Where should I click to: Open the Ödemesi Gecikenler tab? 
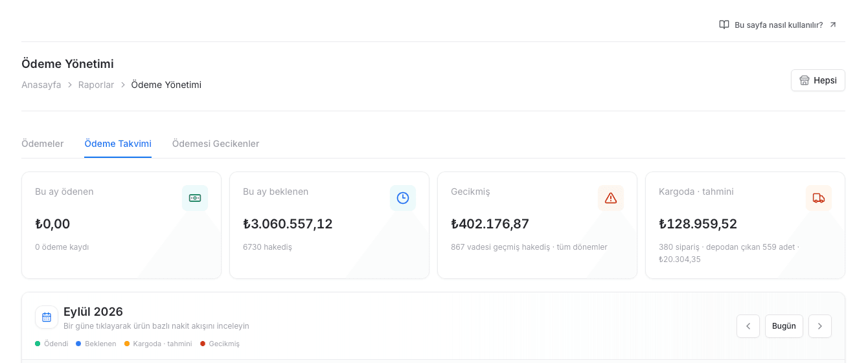tap(216, 144)
